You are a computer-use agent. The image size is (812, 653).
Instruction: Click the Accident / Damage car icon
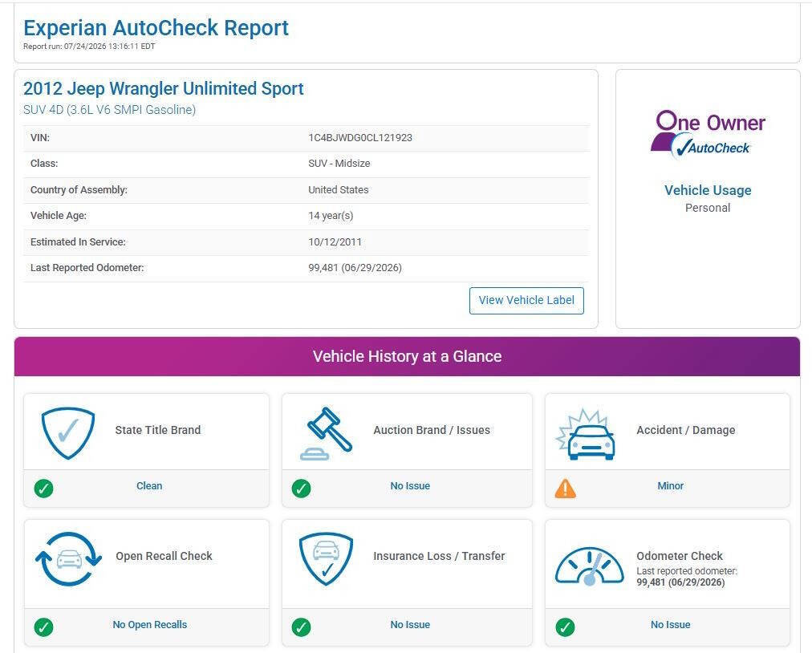(586, 434)
